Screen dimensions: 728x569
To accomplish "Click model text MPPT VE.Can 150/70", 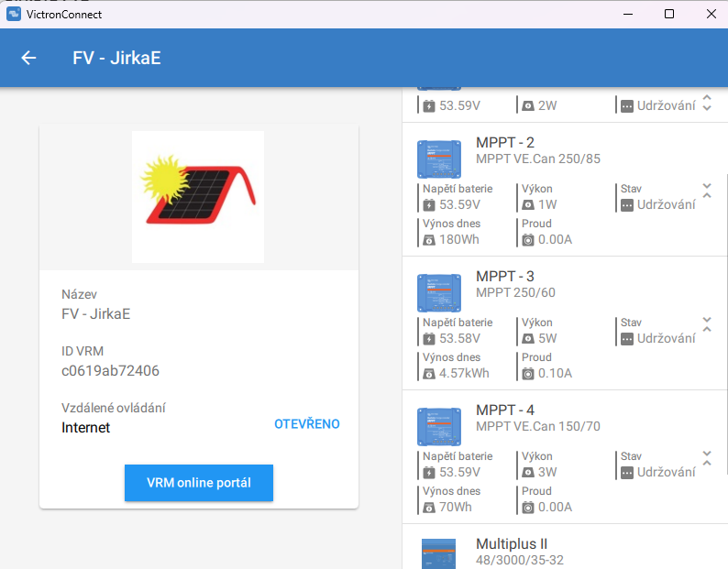I will [537, 426].
